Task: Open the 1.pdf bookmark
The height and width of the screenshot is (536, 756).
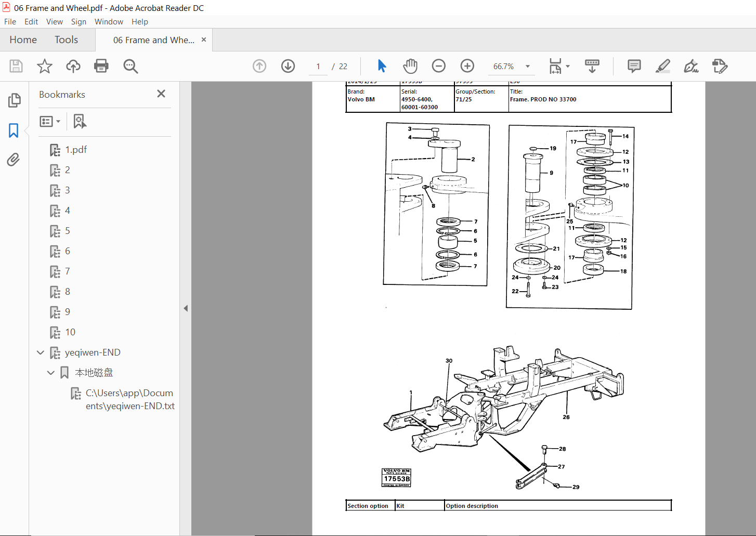Action: pos(76,150)
